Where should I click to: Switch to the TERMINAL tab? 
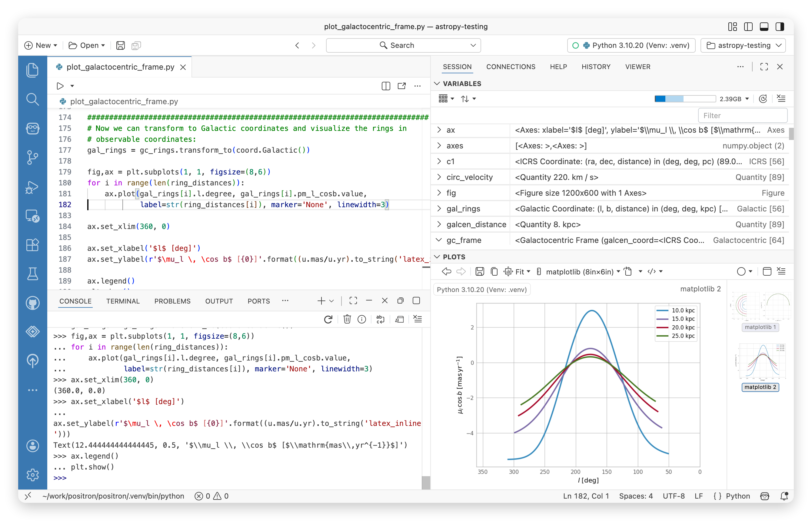click(x=123, y=301)
